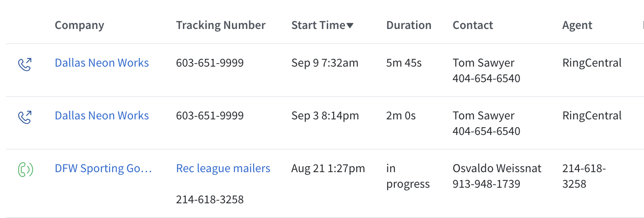Click the outbound call icon for Sep 9 call
The height and width of the screenshot is (218, 644).
(25, 64)
